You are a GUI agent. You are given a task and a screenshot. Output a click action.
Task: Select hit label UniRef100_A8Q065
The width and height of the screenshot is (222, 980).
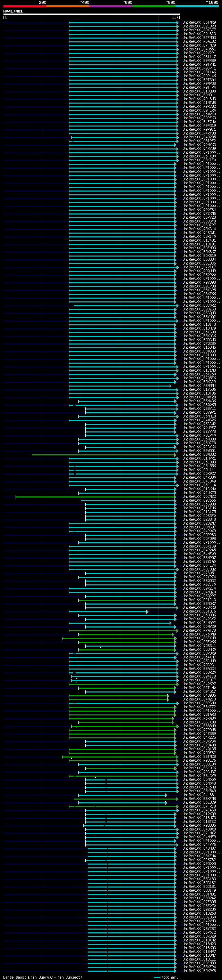[x=199, y=405]
